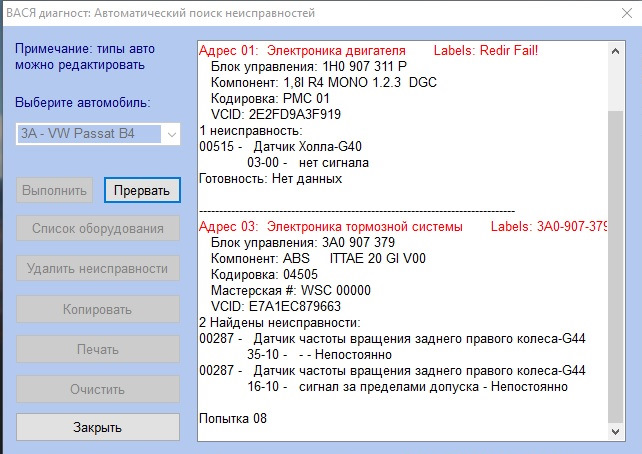Click the Прервать button

coord(142,190)
